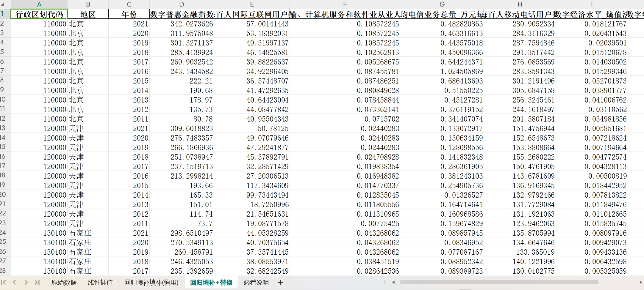The width and height of the screenshot is (644, 290).
Task: Click the cell containing 0.018121767
Action: [x=592, y=24]
